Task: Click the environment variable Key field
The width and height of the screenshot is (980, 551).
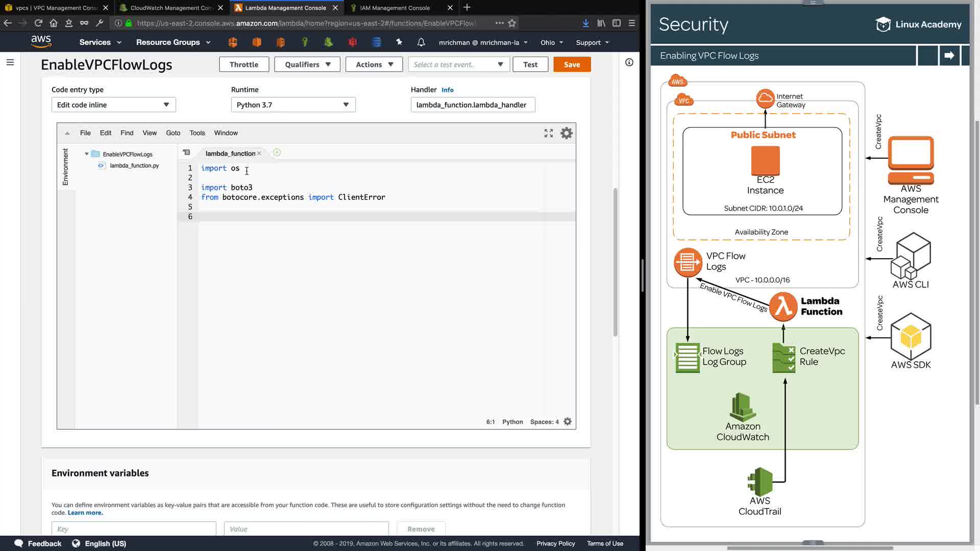Action: coord(134,529)
